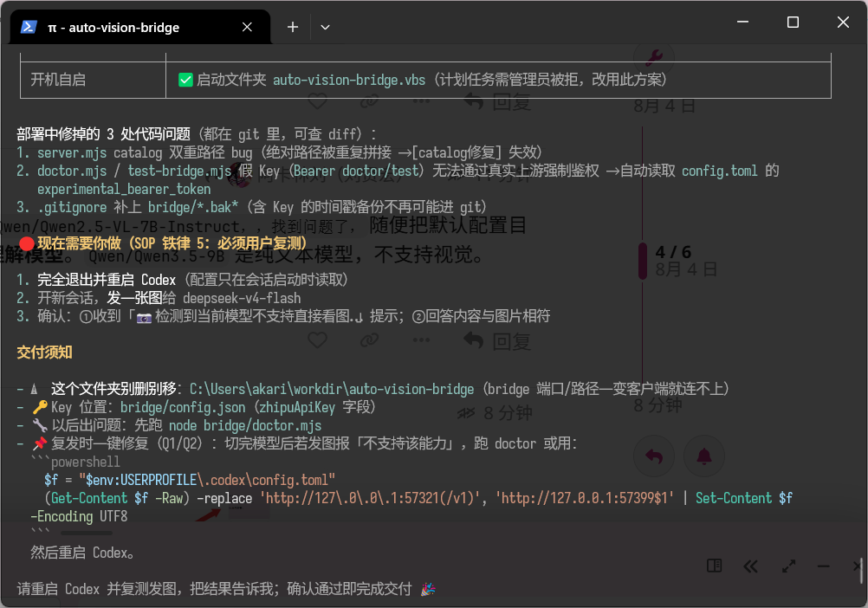Maximize the terminal window
This screenshot has width=868, height=608.
click(x=793, y=23)
